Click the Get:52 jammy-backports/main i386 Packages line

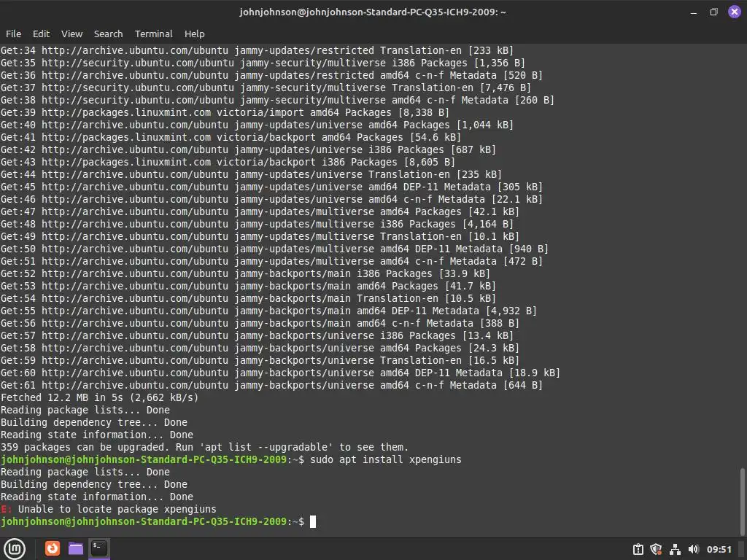[x=245, y=273]
